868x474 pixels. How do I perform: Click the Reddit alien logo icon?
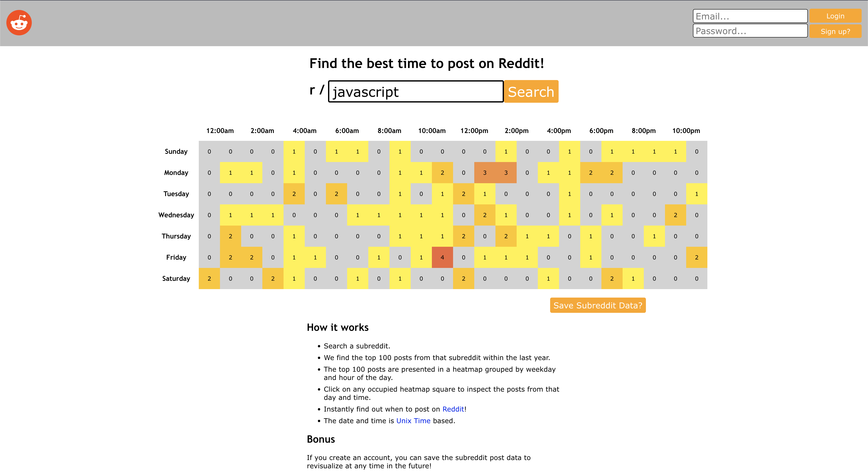tap(19, 22)
